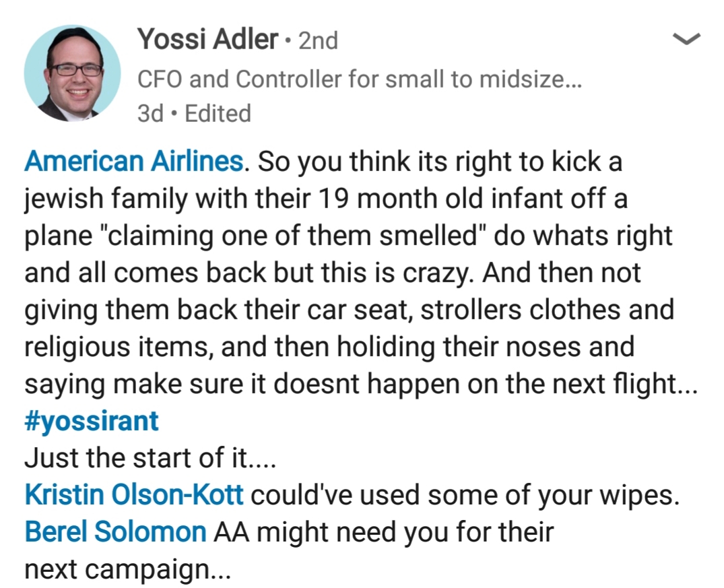Viewport: 724px width, 588px height.
Task: Open Yossi Adler's profile via his name
Action: [x=207, y=40]
